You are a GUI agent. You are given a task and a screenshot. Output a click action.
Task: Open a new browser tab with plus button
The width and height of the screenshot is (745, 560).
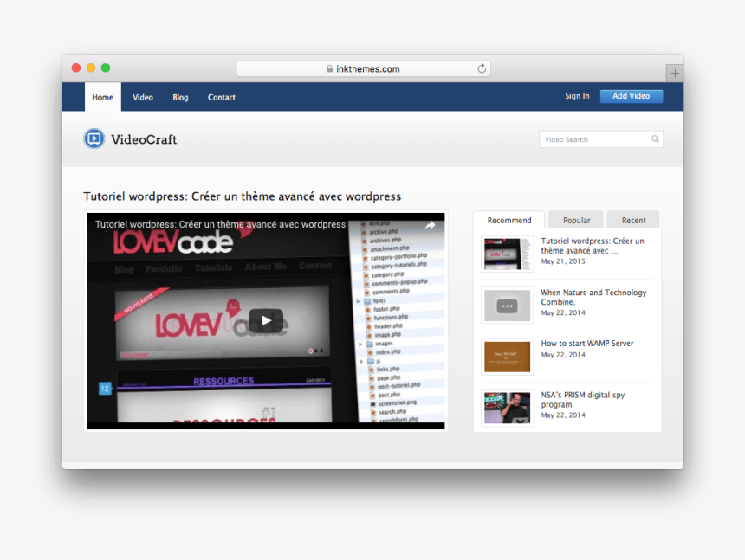pyautogui.click(x=675, y=73)
